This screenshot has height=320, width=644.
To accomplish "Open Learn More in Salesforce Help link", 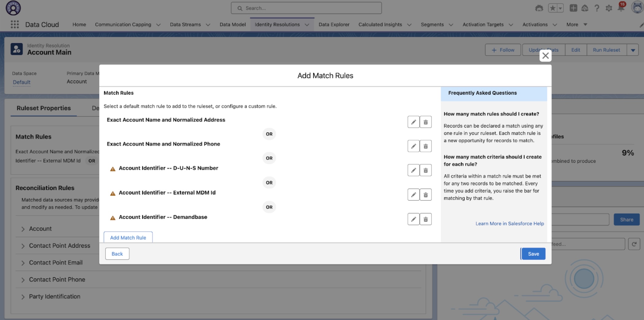I will point(510,224).
